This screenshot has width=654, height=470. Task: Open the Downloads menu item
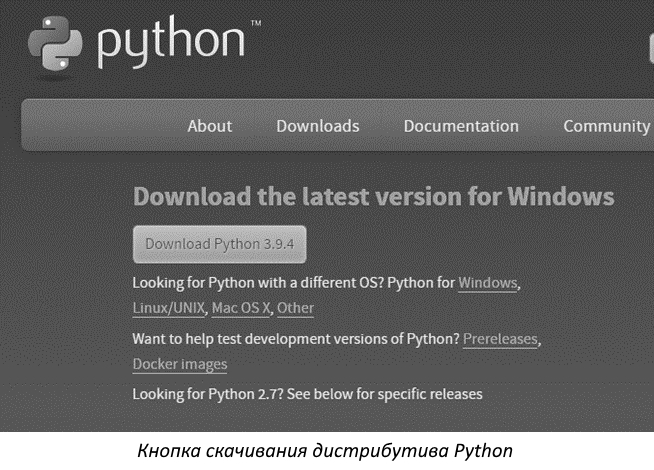tap(317, 126)
